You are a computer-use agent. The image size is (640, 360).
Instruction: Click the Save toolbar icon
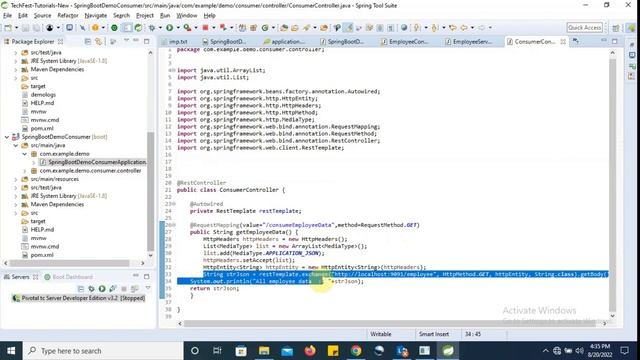(x=25, y=28)
